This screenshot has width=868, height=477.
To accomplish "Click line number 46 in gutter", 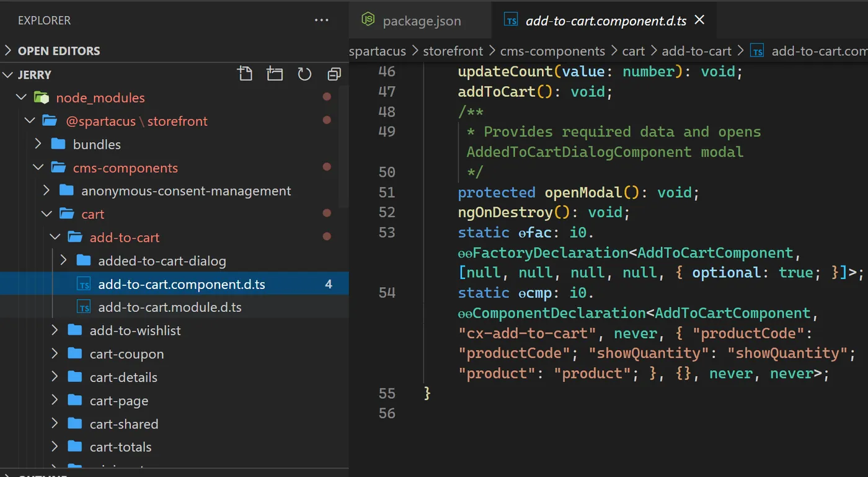I will (387, 71).
